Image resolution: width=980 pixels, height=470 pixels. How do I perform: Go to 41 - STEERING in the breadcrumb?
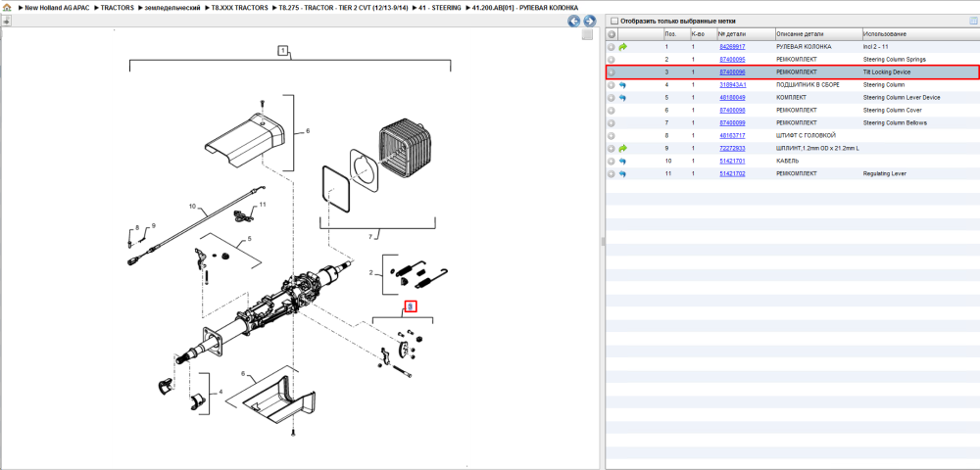[x=440, y=8]
